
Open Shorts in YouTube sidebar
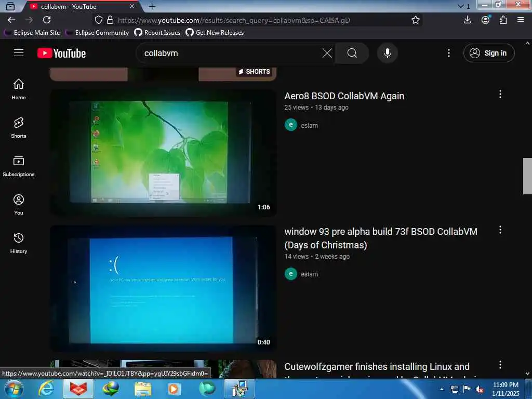pyautogui.click(x=19, y=128)
